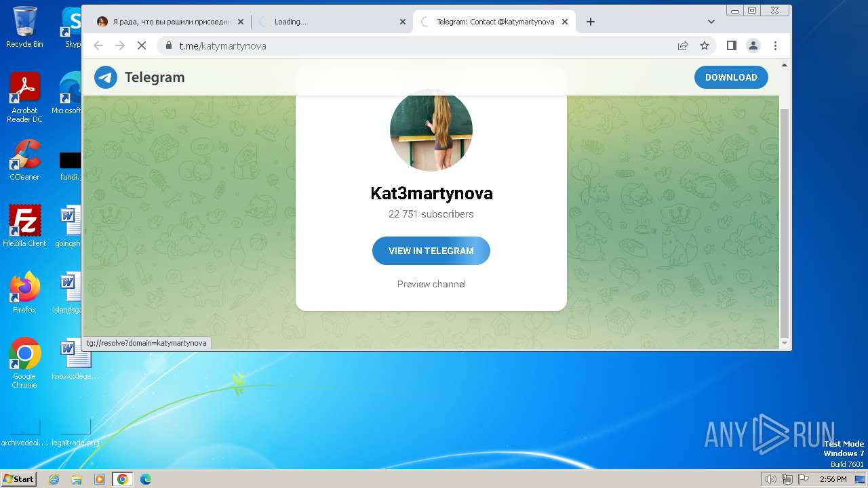868x488 pixels.
Task: Click Chrome icon in taskbar
Action: tap(123, 479)
